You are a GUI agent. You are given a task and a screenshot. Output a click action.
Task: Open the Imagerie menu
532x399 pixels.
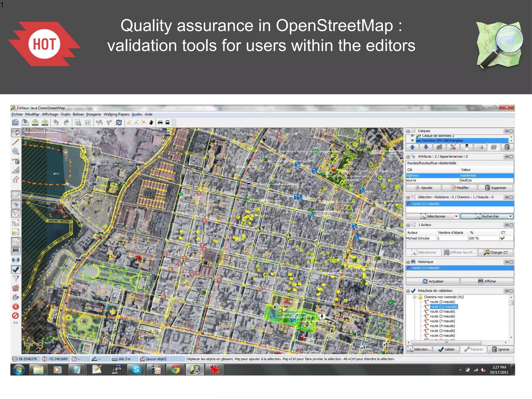tap(94, 114)
